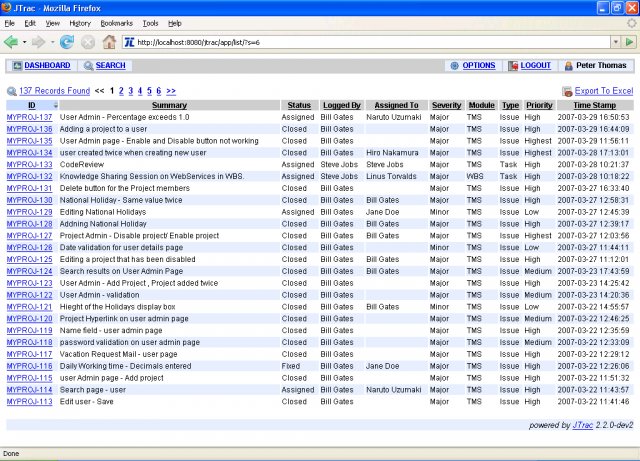Viewport: 640px width, 461px height.
Task: Click the LOGOUT link
Action: (535, 66)
